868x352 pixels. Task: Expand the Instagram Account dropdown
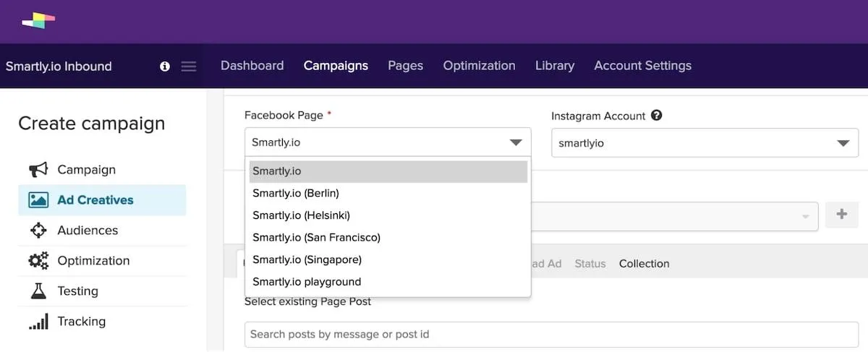click(705, 143)
